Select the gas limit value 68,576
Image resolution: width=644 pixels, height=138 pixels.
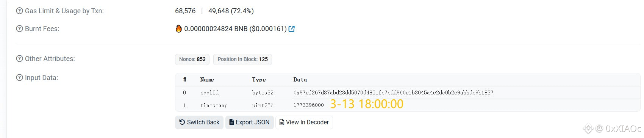pyautogui.click(x=185, y=11)
